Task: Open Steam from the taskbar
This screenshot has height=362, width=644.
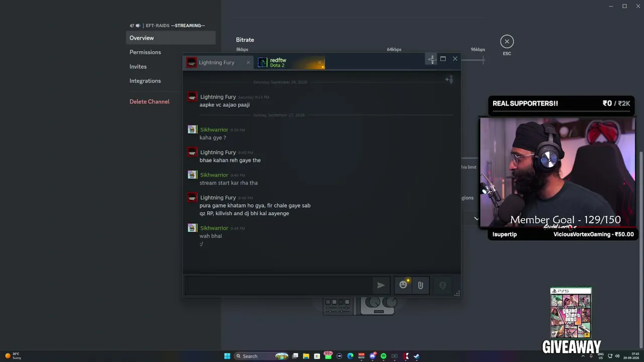Action: (417, 356)
